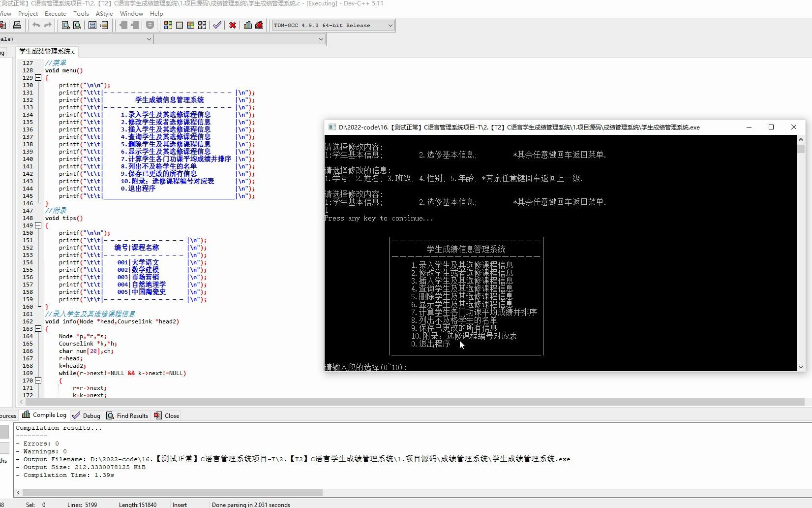
Task: Click the 'Output Size: 212.33' log line
Action: [81, 467]
